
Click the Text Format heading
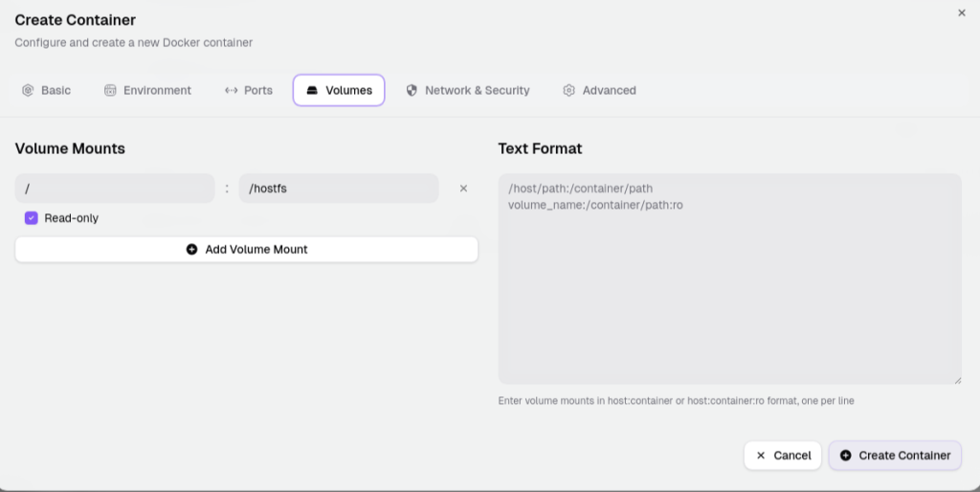click(x=540, y=148)
